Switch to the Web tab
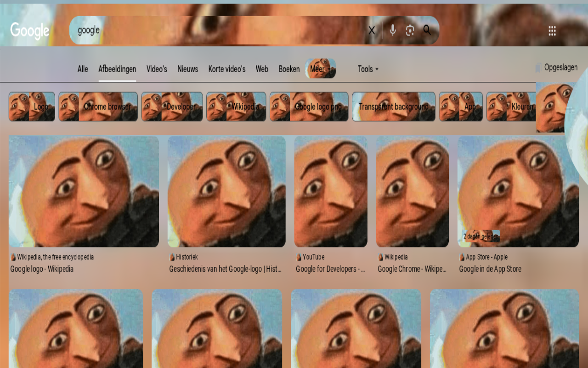The width and height of the screenshot is (588, 368). [x=262, y=69]
